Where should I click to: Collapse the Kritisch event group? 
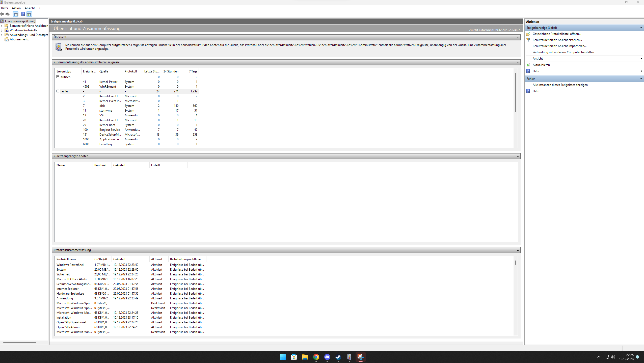click(58, 77)
